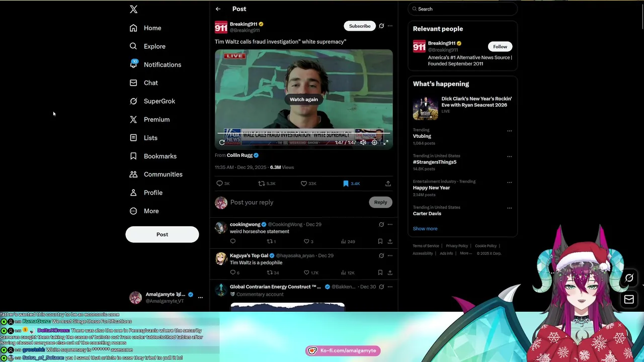Follow Breaking911 in Relevant people

click(500, 47)
